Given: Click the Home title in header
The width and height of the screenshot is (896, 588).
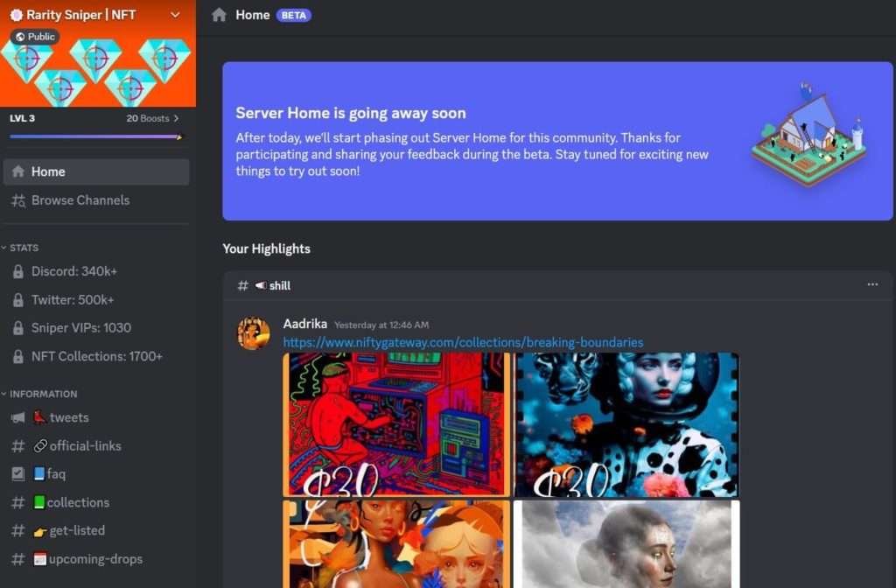Looking at the screenshot, I should point(253,15).
